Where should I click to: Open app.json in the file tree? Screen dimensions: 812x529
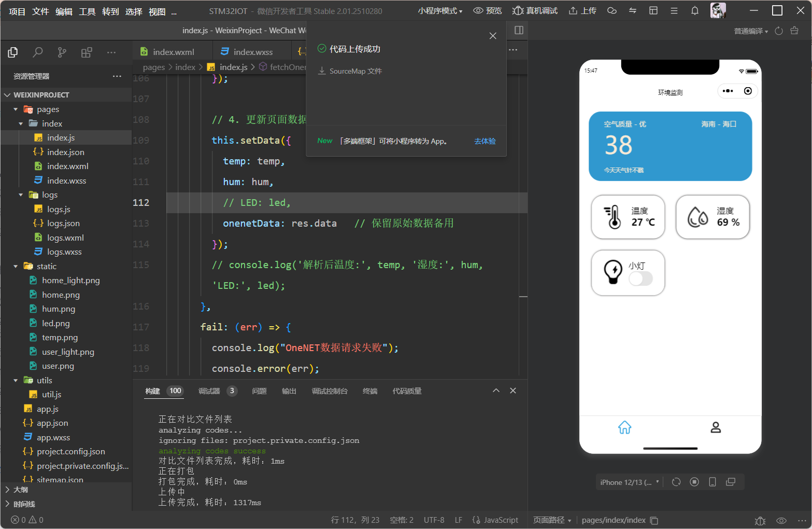pyautogui.click(x=52, y=423)
